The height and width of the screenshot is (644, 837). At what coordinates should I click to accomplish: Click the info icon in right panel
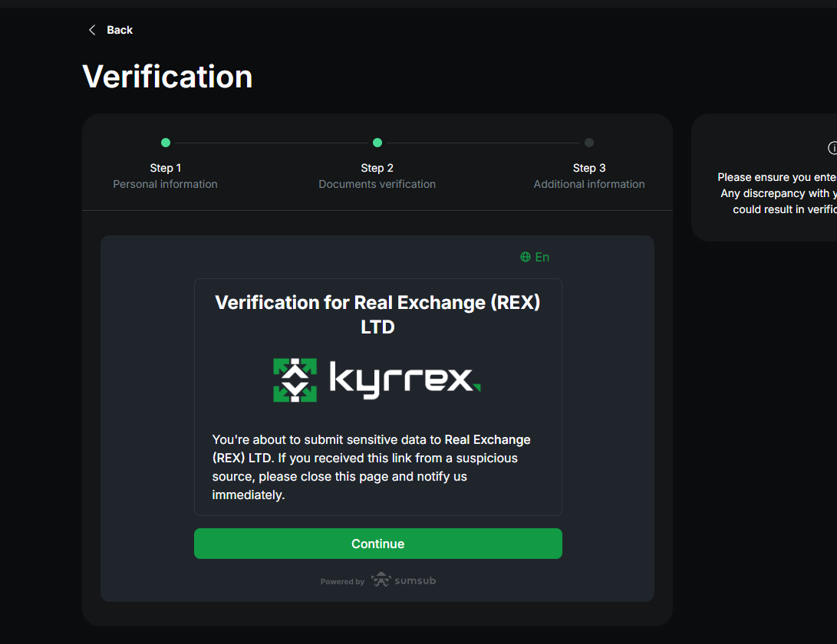click(832, 148)
